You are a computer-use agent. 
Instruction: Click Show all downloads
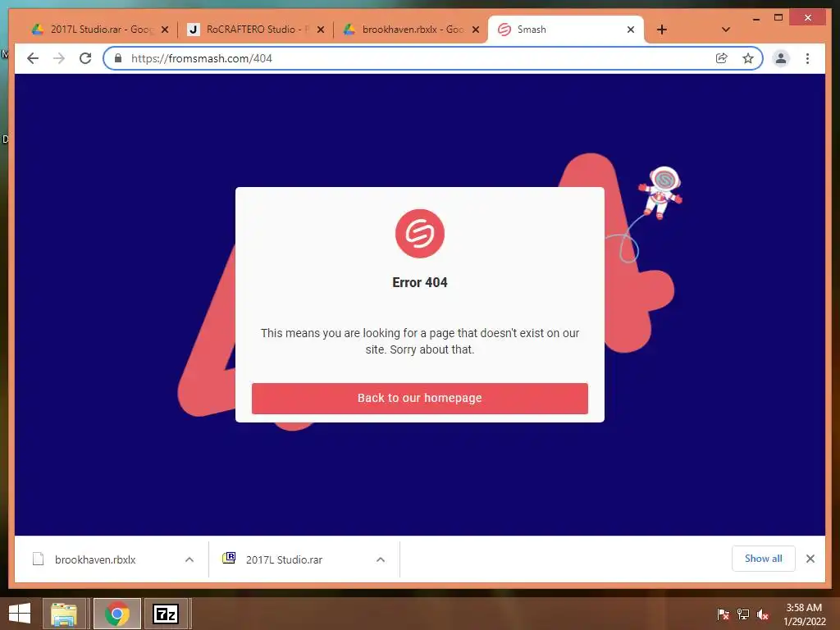[764, 559]
